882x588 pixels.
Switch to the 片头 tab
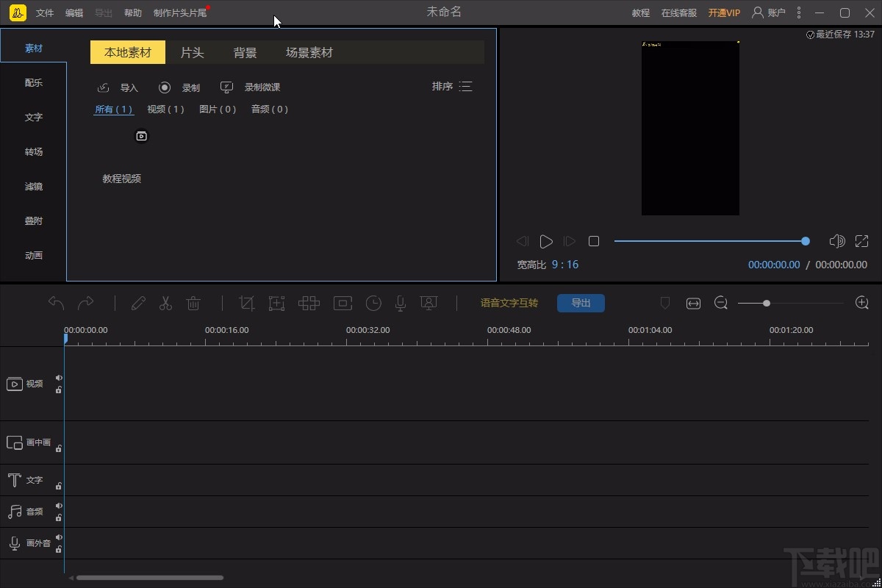pos(192,53)
